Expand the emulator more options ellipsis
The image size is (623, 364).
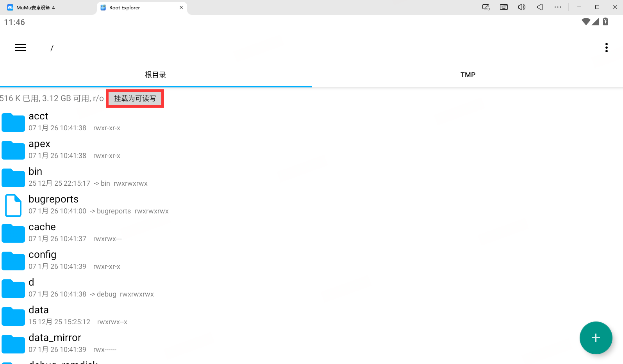(558, 7)
